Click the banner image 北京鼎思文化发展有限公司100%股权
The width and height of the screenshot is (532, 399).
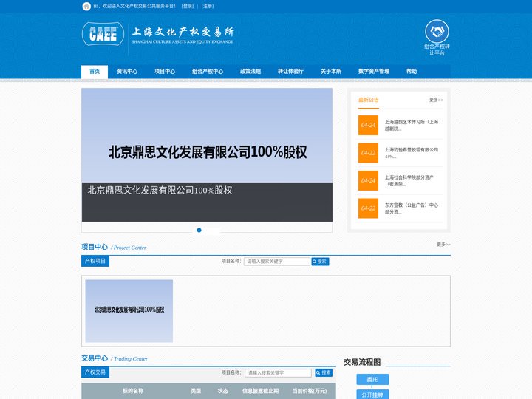click(207, 135)
